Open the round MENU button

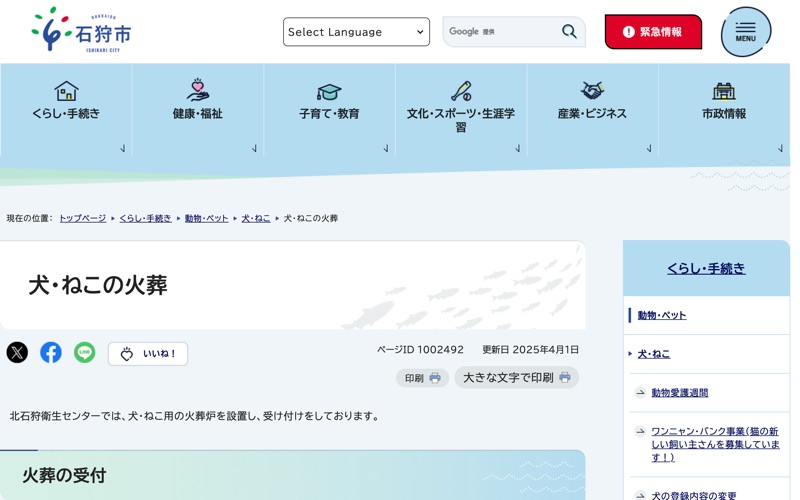745,32
